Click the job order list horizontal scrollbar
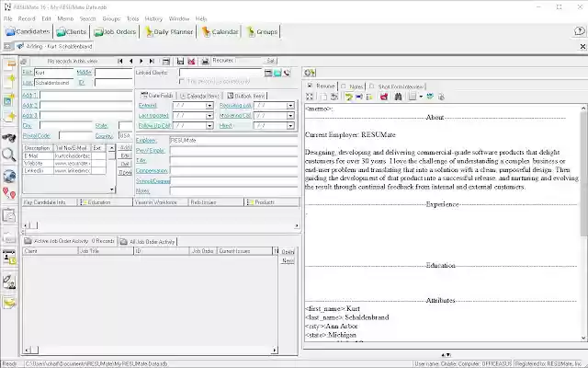 tap(150, 350)
